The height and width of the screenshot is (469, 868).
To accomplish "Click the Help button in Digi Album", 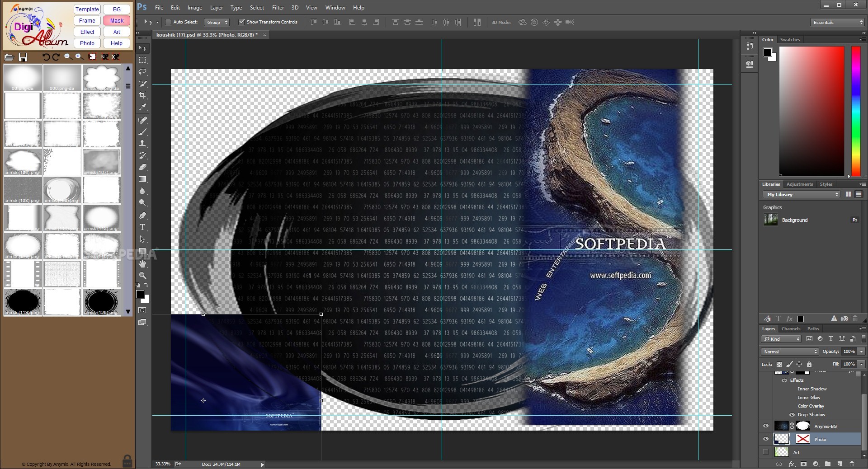I will point(117,43).
